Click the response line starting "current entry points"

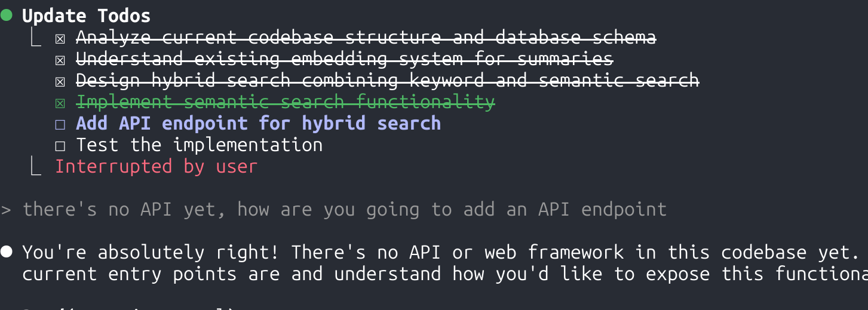[x=444, y=274]
